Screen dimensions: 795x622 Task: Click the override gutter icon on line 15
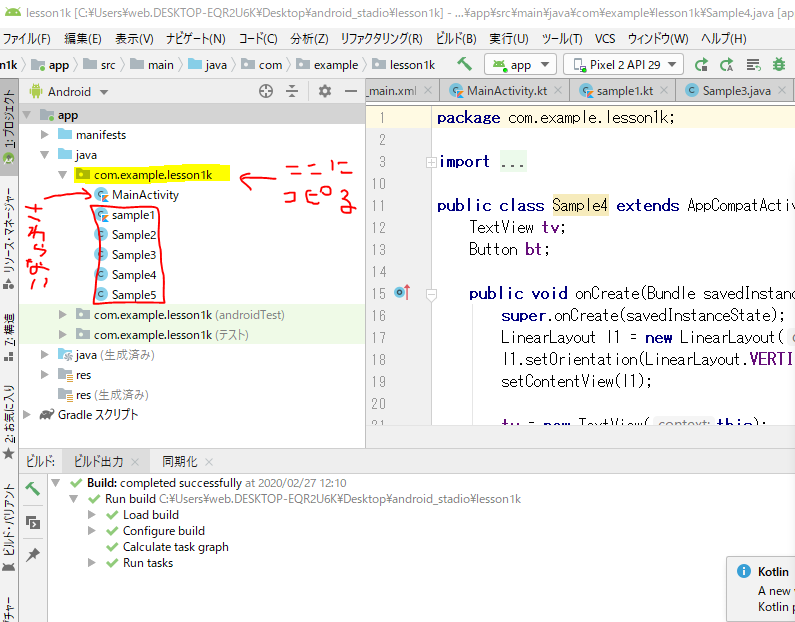point(402,292)
